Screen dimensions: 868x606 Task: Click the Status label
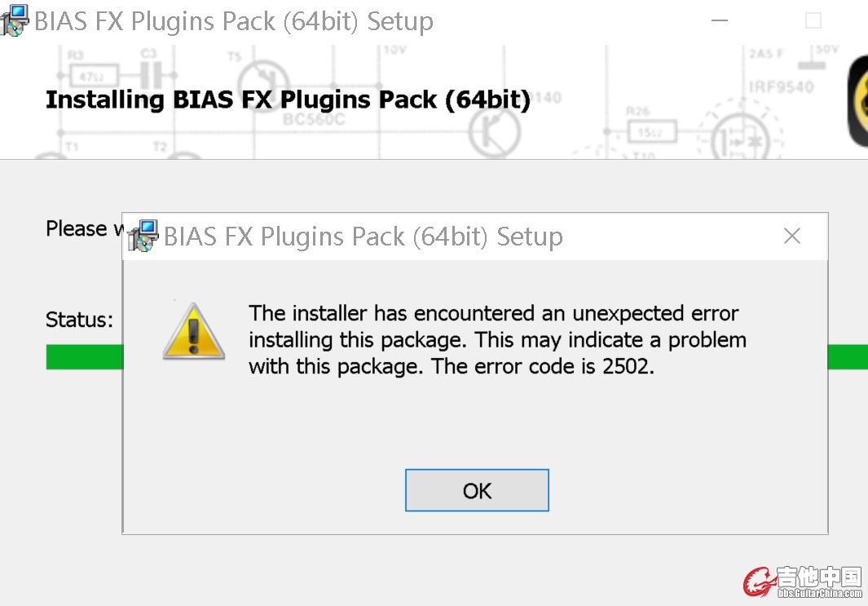[79, 320]
